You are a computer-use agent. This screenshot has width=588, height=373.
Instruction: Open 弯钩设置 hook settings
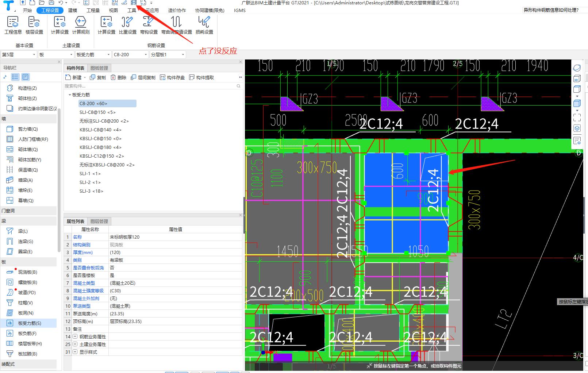(149, 25)
